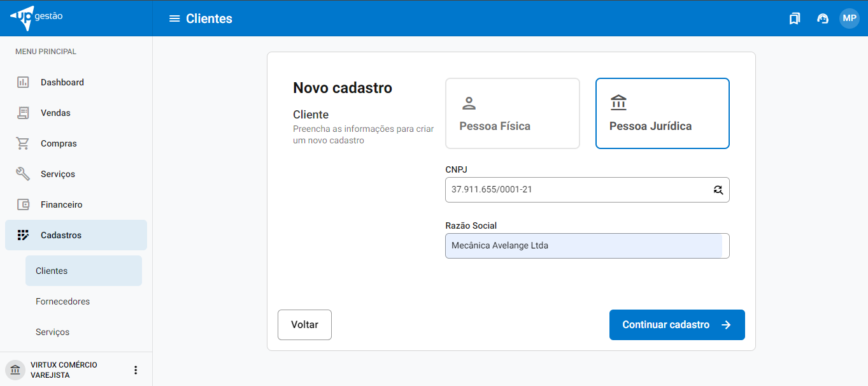Image resolution: width=868 pixels, height=386 pixels.
Task: Select the Pessoa Jurídica option card
Action: [x=662, y=113]
